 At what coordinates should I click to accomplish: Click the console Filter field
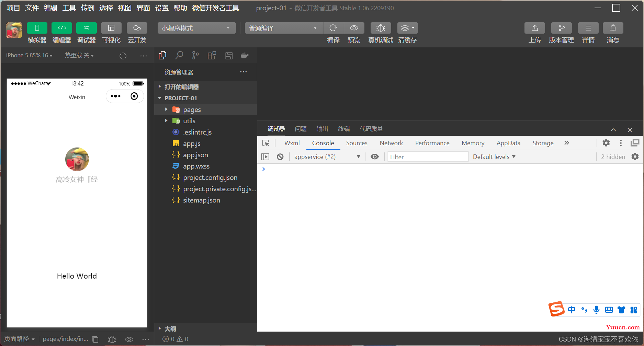pyautogui.click(x=428, y=157)
